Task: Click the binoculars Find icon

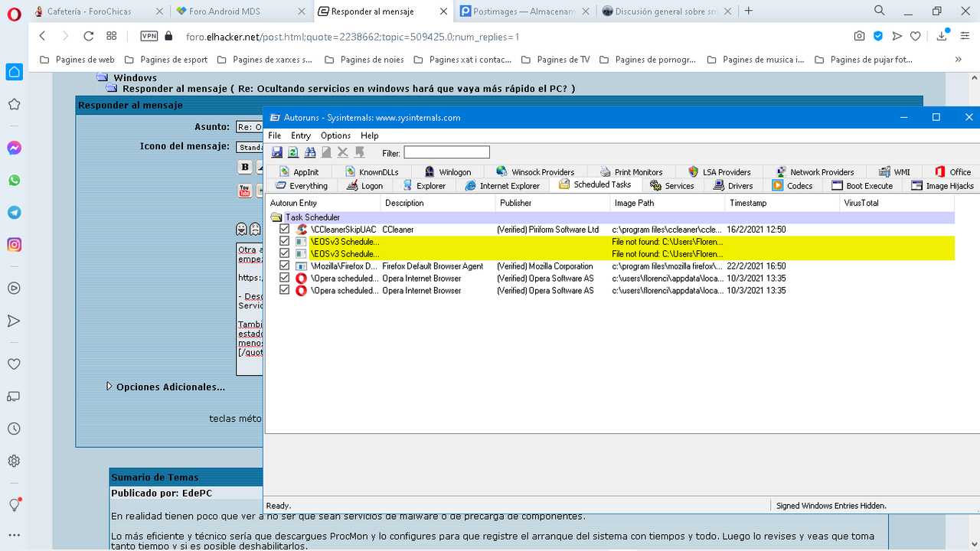Action: (310, 152)
